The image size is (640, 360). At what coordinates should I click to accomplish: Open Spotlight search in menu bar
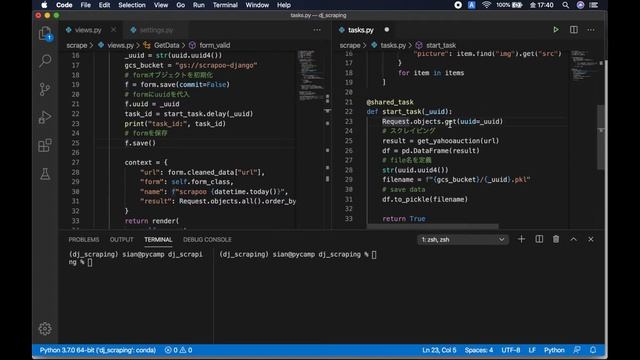point(565,5)
